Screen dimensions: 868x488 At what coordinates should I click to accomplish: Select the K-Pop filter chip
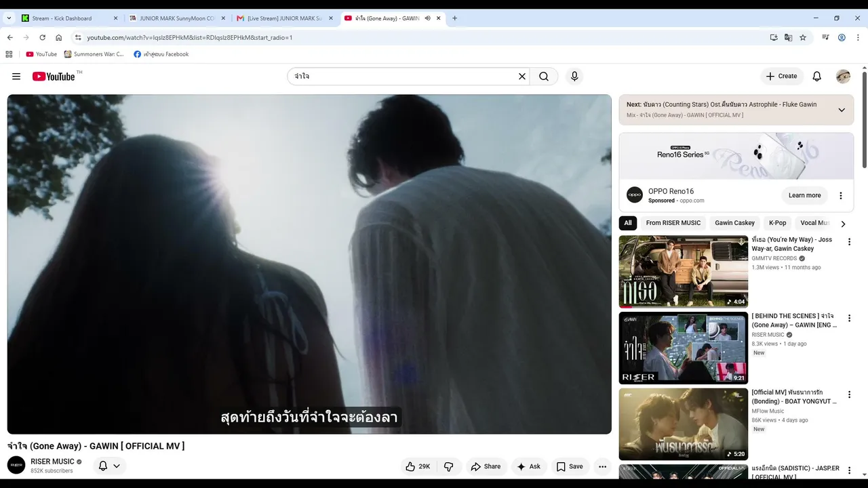pyautogui.click(x=777, y=223)
